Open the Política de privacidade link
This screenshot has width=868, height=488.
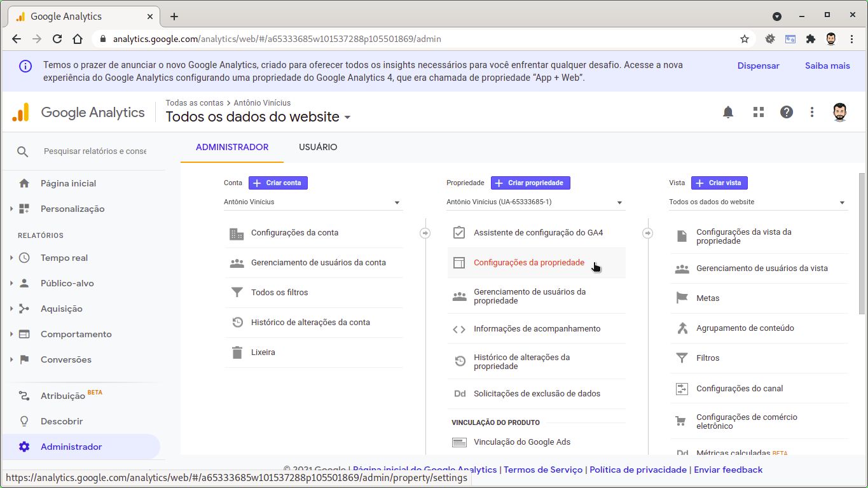point(638,470)
